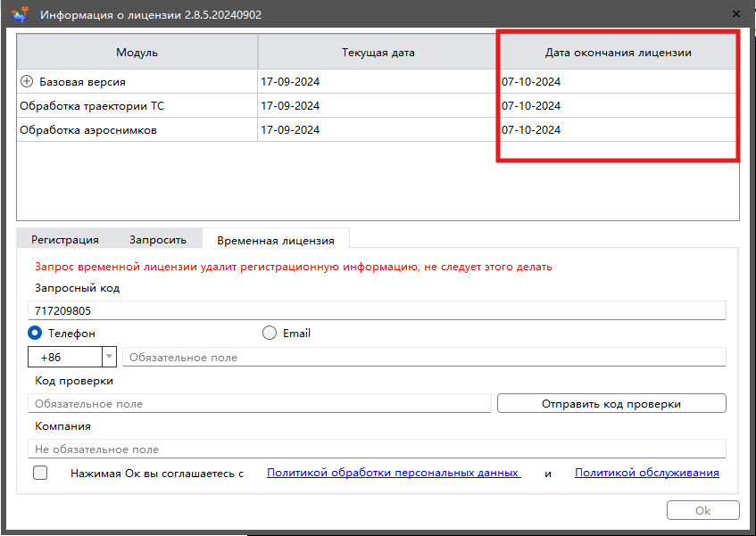Click Дата окончания лицензии column header

[x=619, y=52]
